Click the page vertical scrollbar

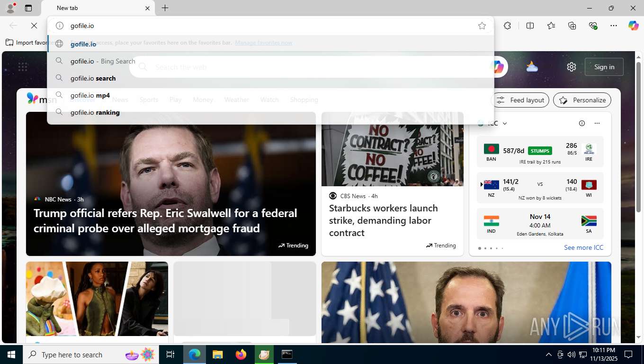pos(638,137)
